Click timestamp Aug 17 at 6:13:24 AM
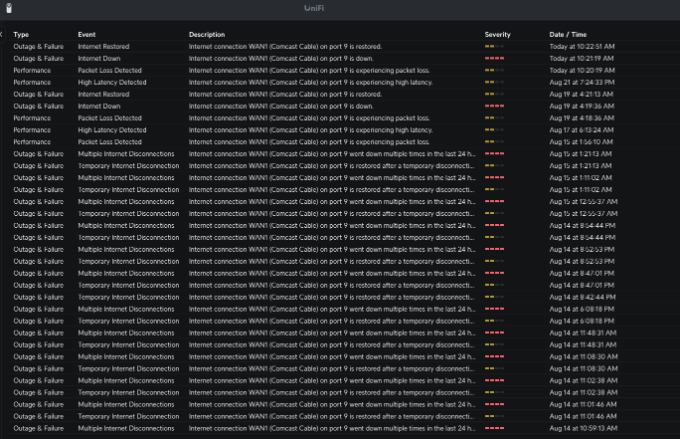The image size is (680, 439). coord(581,130)
